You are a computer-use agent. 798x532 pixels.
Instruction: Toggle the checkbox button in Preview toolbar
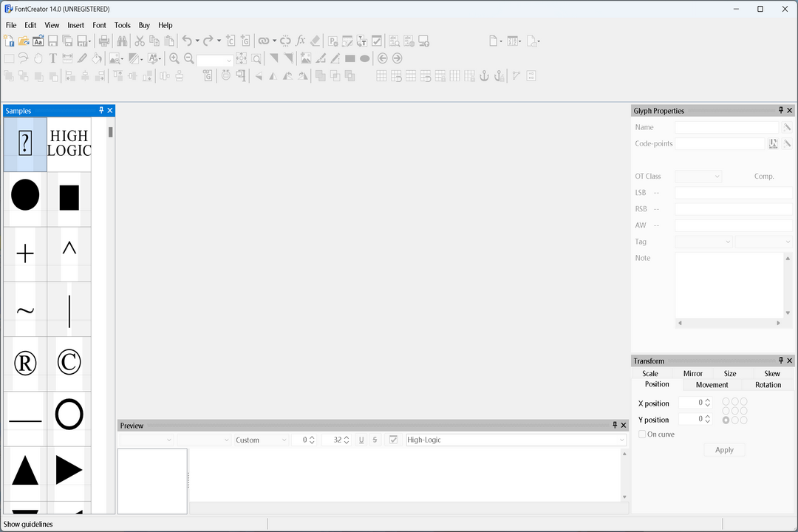pyautogui.click(x=394, y=440)
